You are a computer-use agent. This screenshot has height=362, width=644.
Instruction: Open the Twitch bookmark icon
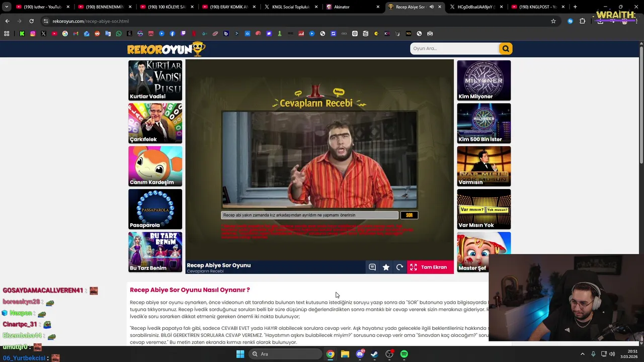click(183, 34)
